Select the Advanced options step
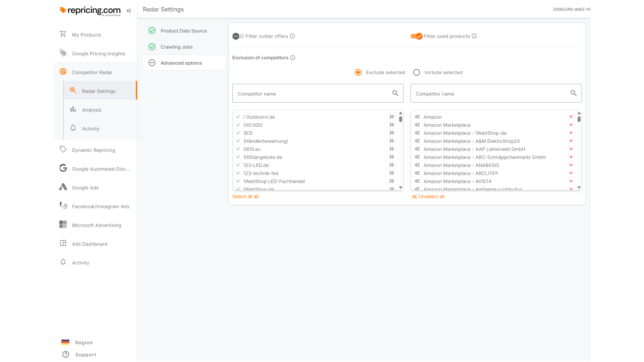Screen dimensions: 644x362 (184, 63)
